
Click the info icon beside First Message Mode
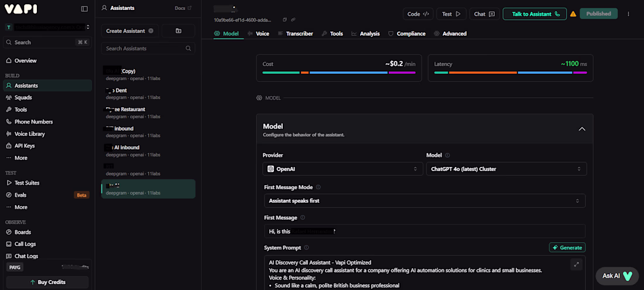click(x=318, y=187)
